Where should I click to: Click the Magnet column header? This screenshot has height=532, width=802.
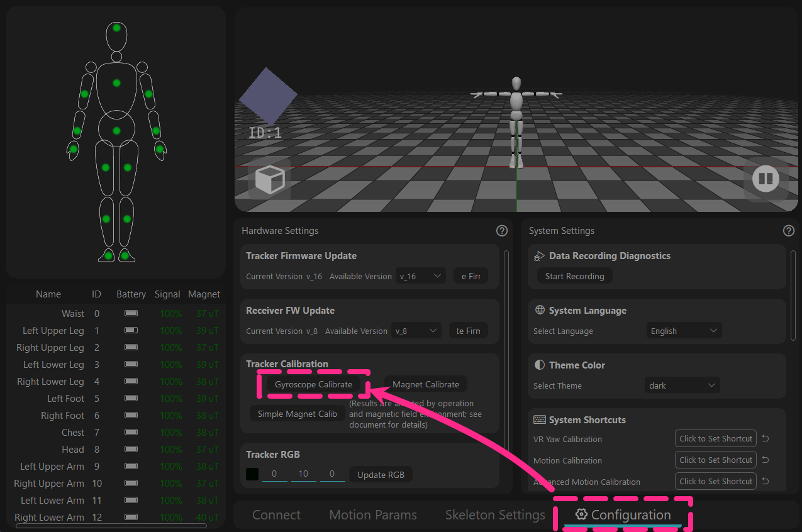pyautogui.click(x=204, y=294)
